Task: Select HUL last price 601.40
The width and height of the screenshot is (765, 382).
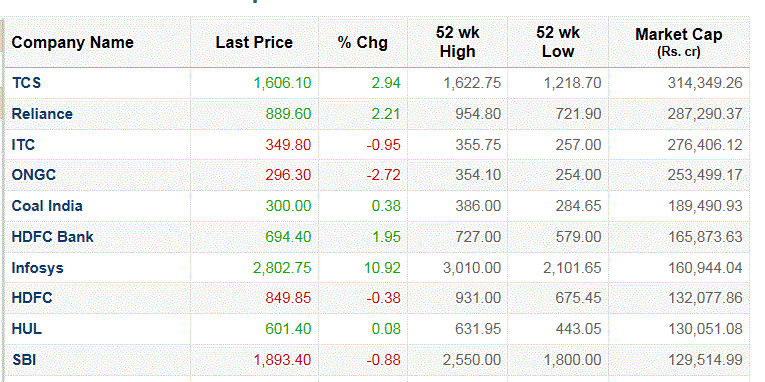Action: pos(288,329)
